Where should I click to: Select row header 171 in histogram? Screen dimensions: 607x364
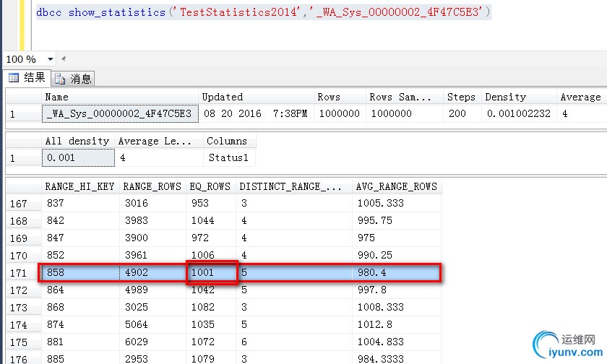point(24,273)
